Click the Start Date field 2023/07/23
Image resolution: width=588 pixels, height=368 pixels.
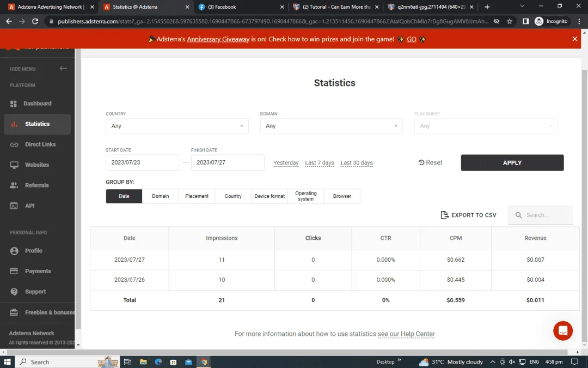click(x=143, y=162)
